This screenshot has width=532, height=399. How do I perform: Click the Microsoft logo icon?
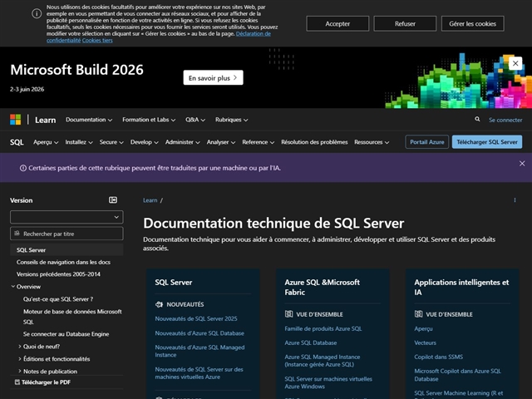pos(15,120)
